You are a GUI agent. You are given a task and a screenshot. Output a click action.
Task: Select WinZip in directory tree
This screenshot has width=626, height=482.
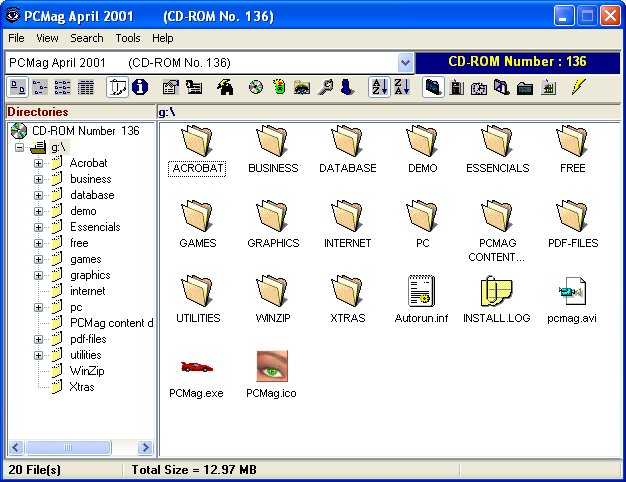point(87,371)
